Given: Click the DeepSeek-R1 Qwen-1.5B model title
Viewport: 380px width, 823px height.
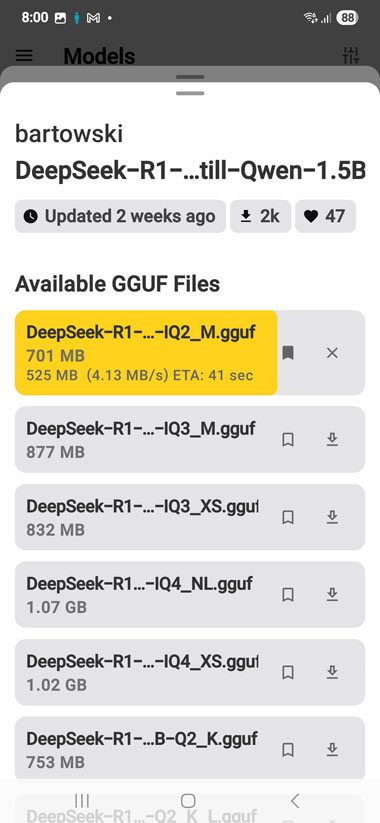Looking at the screenshot, I should [190, 171].
